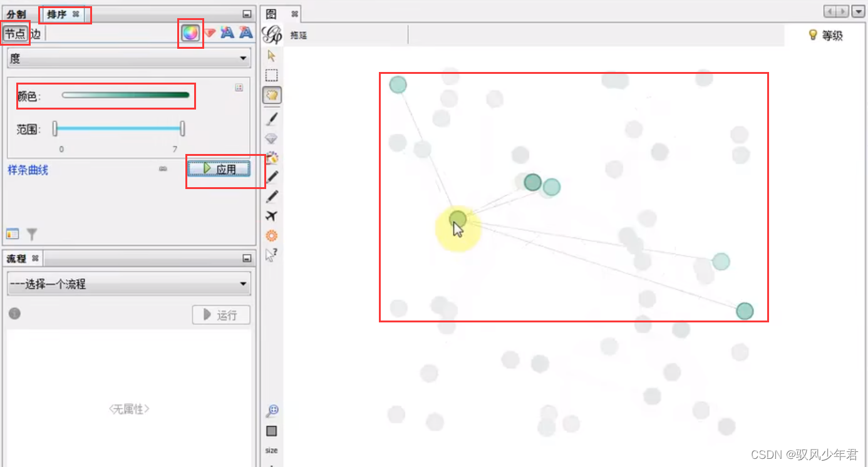Click the magnifier center-on-graph icon

(272, 411)
